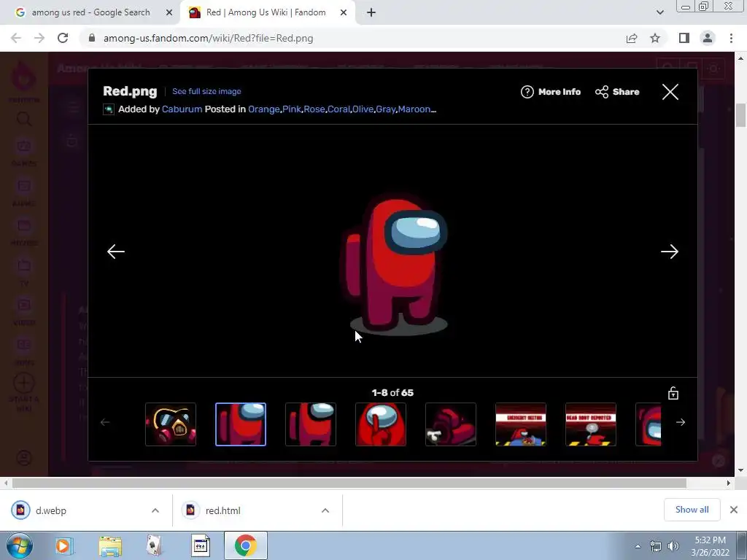
Task: Open the Orange page link
Action: 264,109
